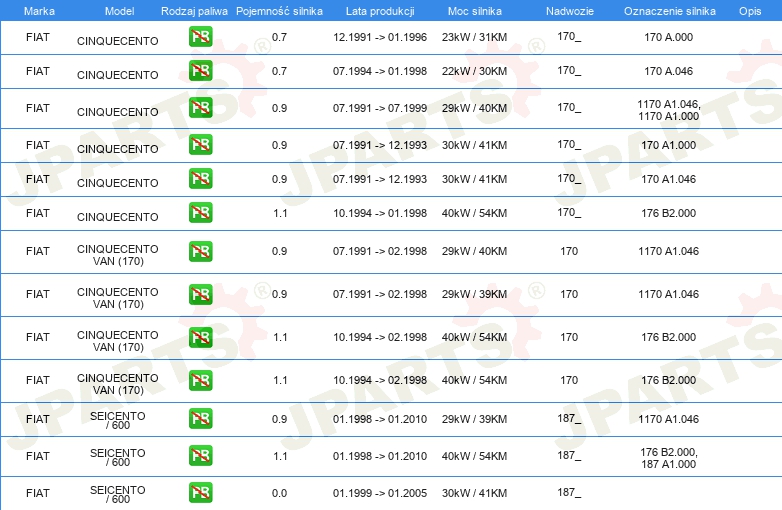
Task: Click the Model column header
Action: tap(119, 11)
